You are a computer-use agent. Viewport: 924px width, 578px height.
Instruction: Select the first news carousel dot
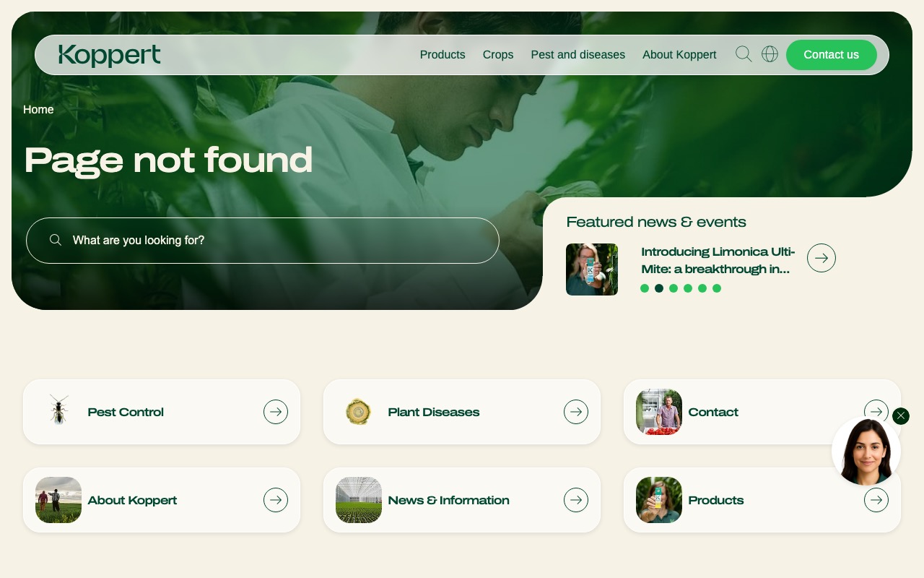pyautogui.click(x=645, y=288)
